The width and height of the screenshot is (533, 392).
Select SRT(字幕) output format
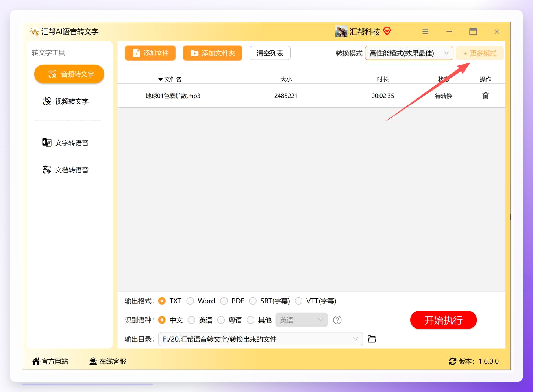[253, 301]
